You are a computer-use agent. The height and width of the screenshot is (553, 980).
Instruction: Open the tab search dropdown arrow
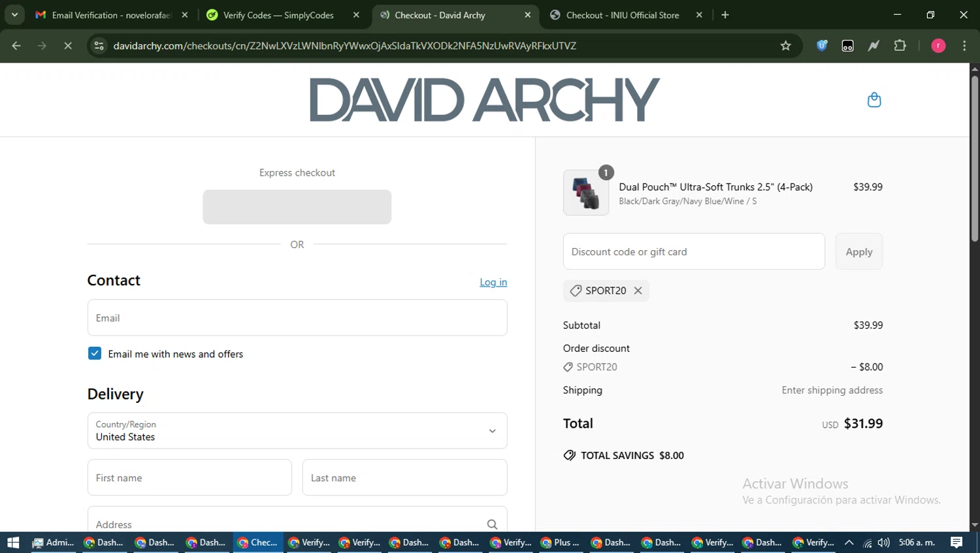(x=14, y=14)
